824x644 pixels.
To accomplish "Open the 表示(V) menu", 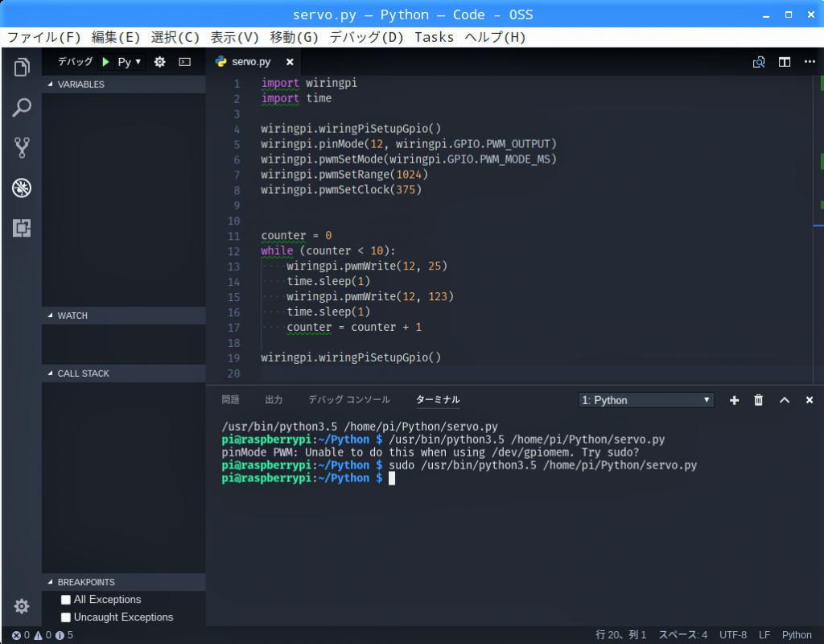I will click(x=234, y=37).
